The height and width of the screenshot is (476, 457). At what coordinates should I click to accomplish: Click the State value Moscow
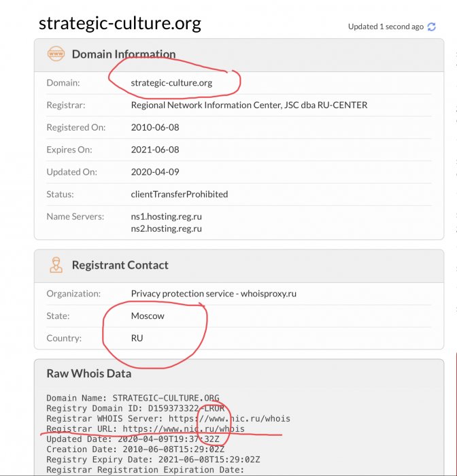[148, 316]
